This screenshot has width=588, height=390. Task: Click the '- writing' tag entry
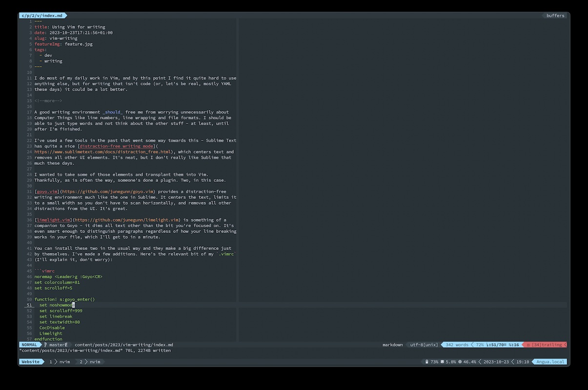(x=51, y=61)
